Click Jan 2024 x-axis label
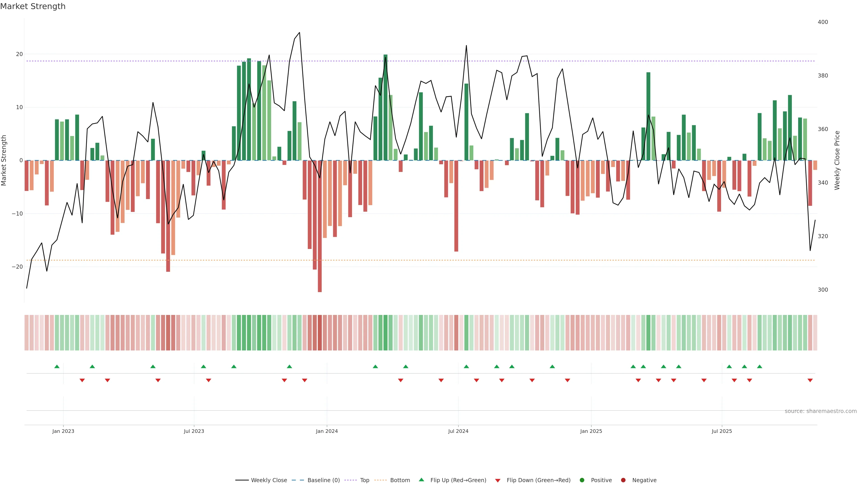Image resolution: width=868 pixels, height=488 pixels. click(326, 431)
